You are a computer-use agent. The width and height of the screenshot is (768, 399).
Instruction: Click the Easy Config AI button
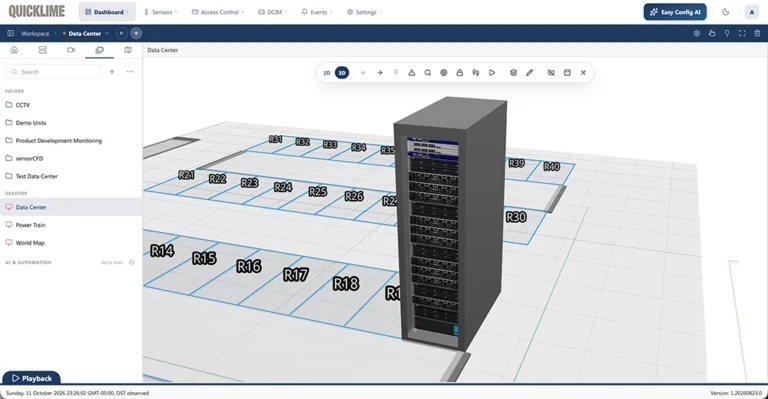pos(675,12)
